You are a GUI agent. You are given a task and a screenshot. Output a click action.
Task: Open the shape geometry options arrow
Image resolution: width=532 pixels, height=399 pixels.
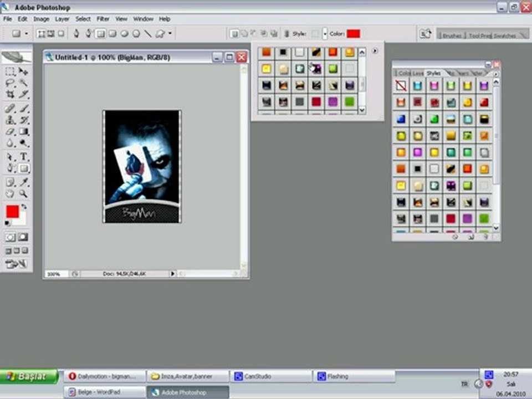click(x=170, y=34)
